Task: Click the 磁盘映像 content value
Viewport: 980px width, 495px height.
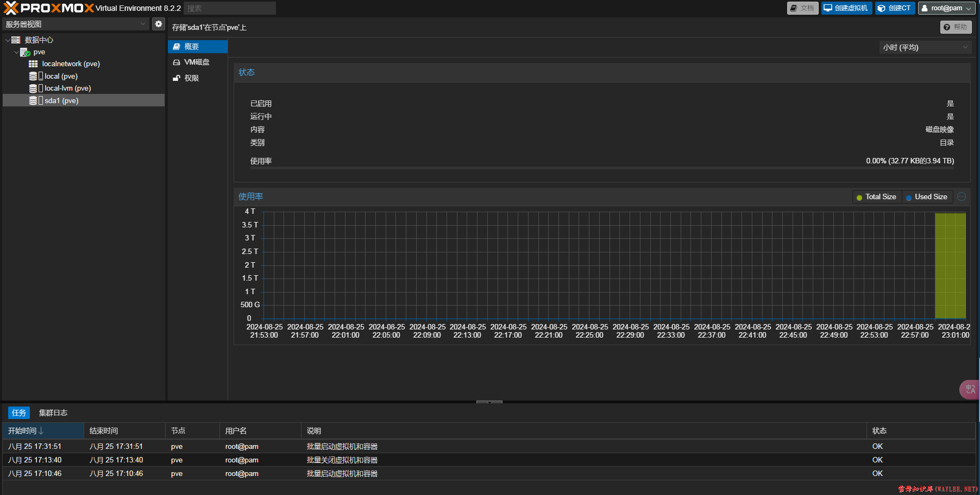Action: point(939,130)
